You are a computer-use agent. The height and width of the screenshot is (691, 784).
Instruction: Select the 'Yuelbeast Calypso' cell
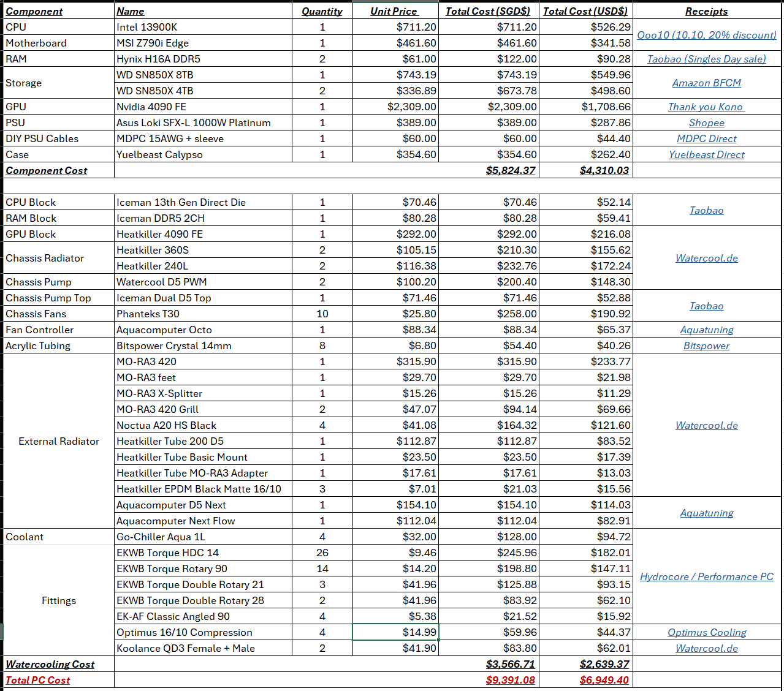[203, 154]
